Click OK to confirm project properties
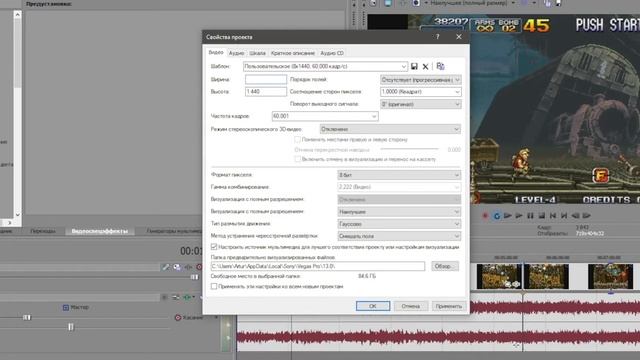640x360 pixels. (x=373, y=306)
